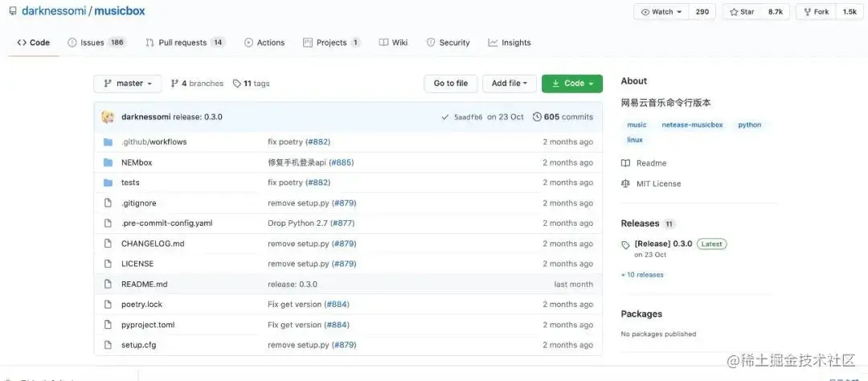Image resolution: width=868 pixels, height=381 pixels.
Task: Open the tests folder
Action: point(130,182)
